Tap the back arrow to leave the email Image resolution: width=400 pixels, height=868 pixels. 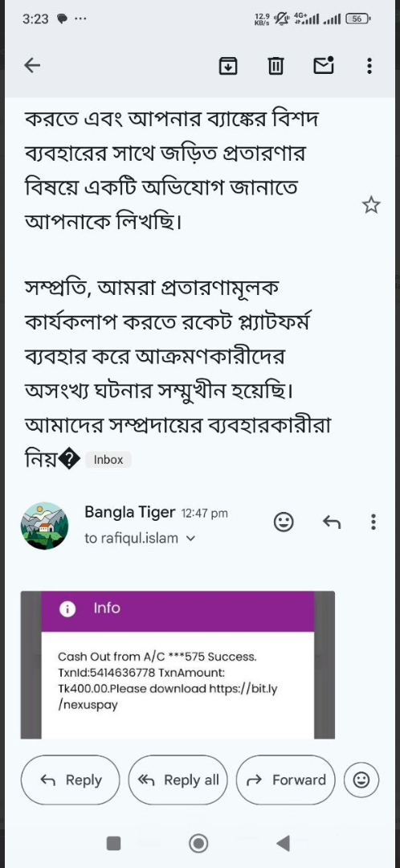point(32,66)
